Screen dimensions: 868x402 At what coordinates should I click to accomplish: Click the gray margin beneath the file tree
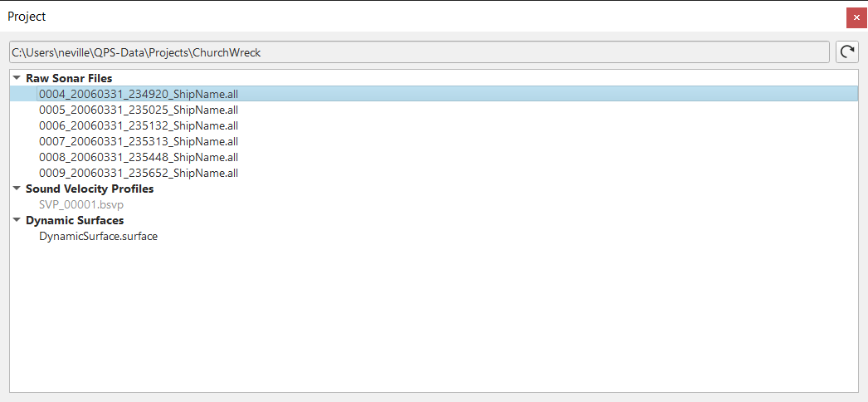[434, 398]
